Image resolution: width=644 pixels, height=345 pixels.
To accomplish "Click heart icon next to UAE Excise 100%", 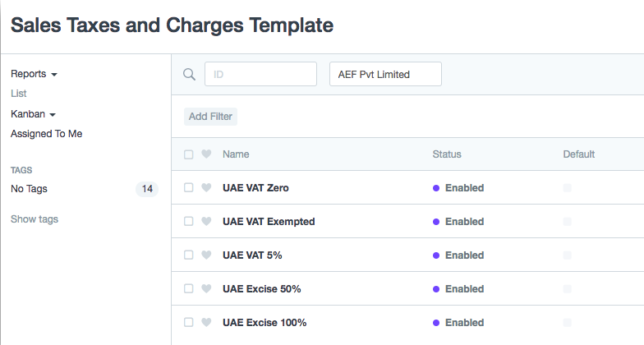I will 206,322.
